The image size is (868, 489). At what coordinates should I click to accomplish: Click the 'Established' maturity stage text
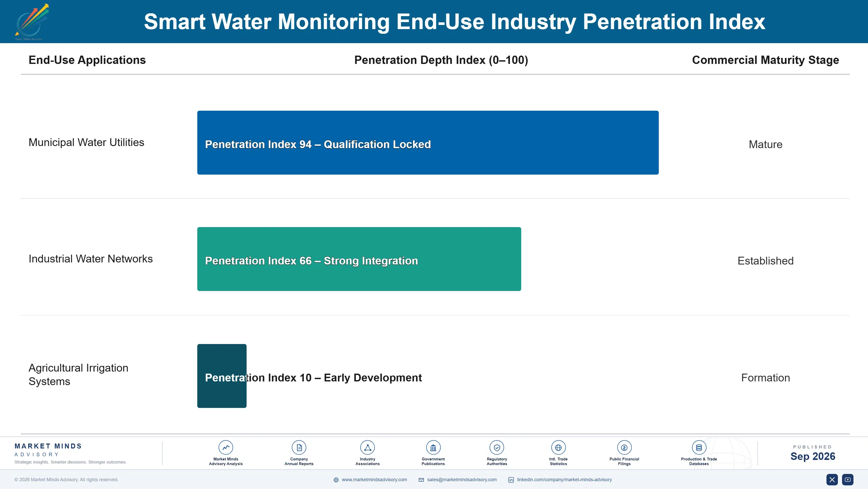click(x=765, y=261)
